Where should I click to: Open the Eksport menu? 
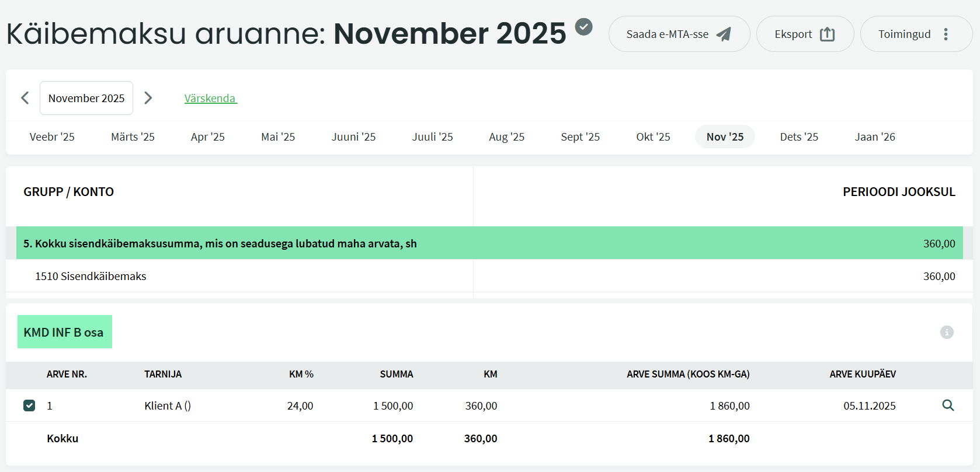[804, 34]
